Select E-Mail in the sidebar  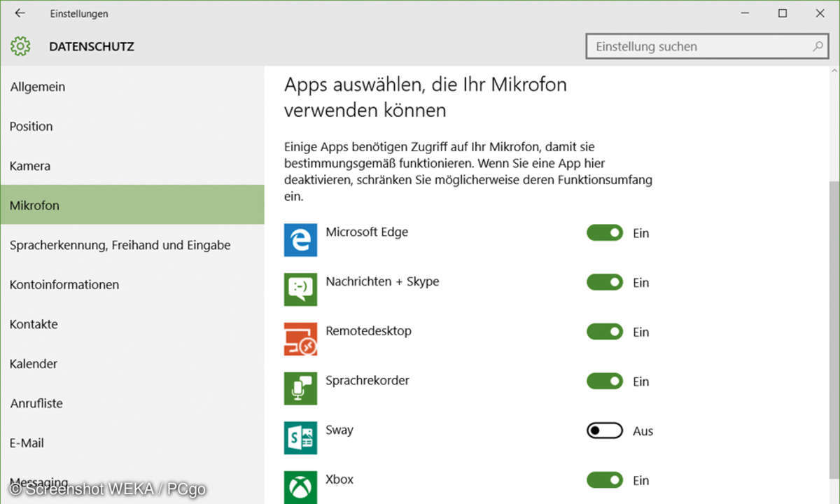(x=132, y=442)
